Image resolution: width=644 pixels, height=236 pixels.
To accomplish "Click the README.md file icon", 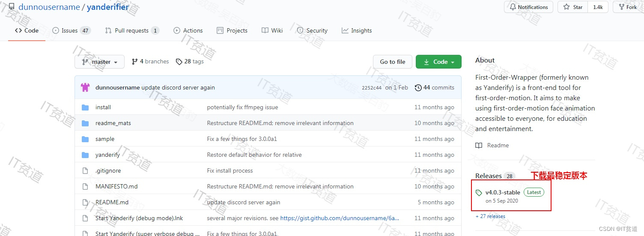I will tap(85, 202).
